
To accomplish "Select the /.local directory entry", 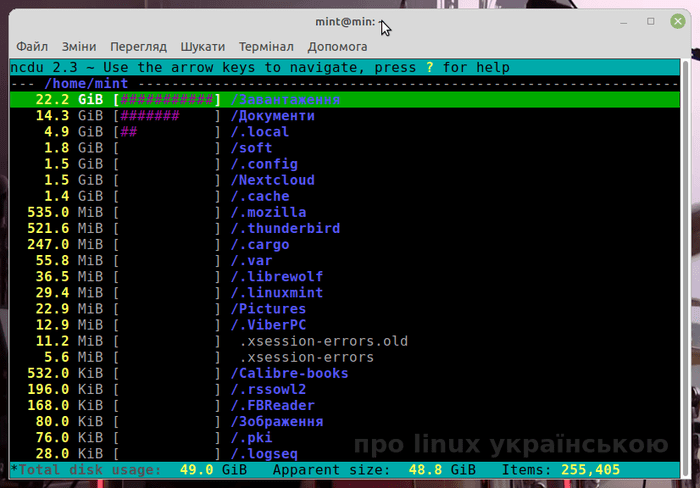I will (345, 132).
